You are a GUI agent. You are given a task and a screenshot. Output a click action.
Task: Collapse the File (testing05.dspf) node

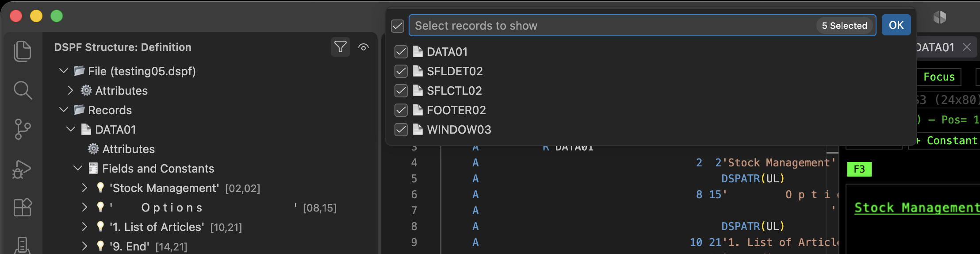(x=64, y=71)
